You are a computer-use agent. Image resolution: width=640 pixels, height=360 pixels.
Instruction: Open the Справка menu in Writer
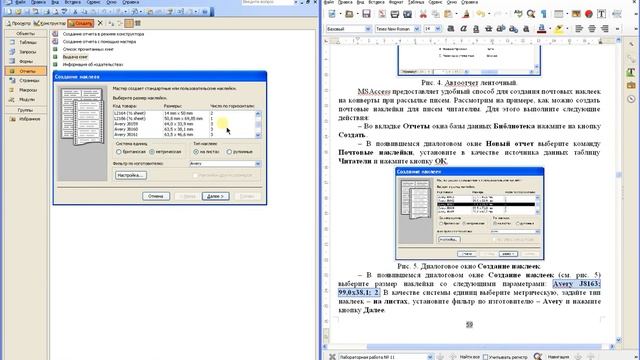pyautogui.click(x=469, y=2)
